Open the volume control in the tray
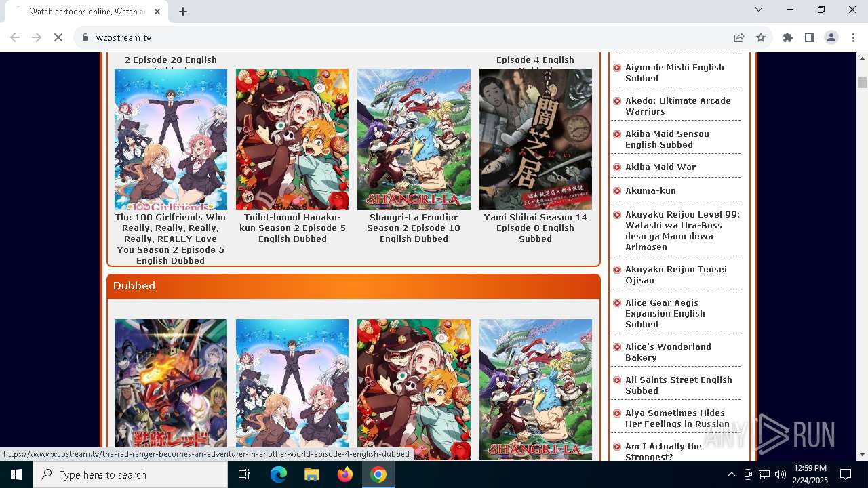 point(781,474)
